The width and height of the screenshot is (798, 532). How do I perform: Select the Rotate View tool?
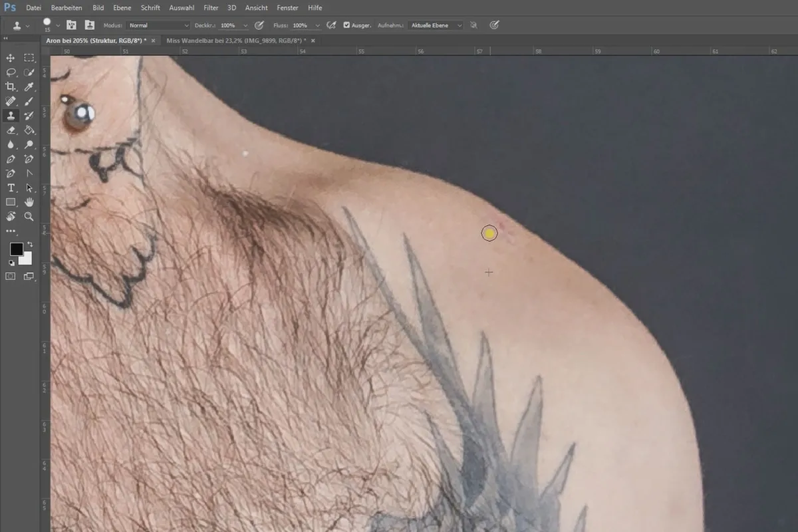click(x=11, y=217)
